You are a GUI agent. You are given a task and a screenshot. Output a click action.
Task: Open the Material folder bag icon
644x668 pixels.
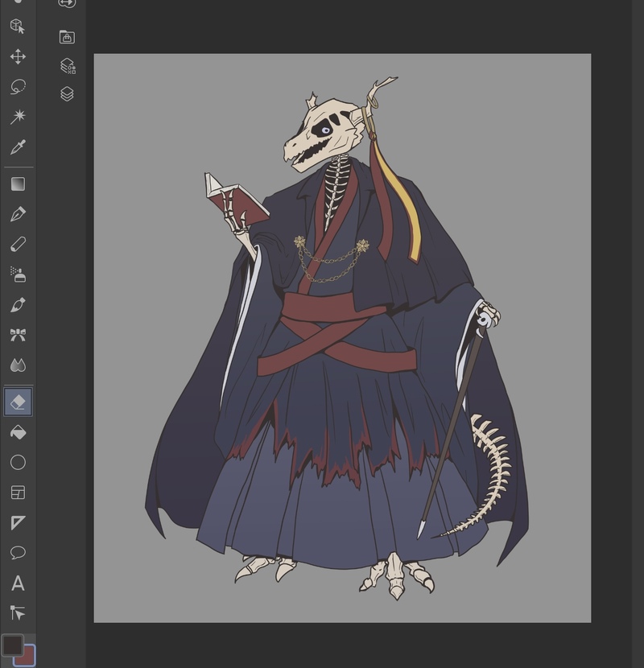pyautogui.click(x=67, y=37)
